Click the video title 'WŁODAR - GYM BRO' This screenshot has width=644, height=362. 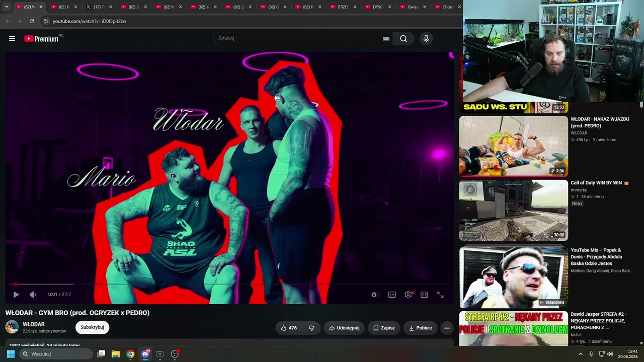(77, 313)
